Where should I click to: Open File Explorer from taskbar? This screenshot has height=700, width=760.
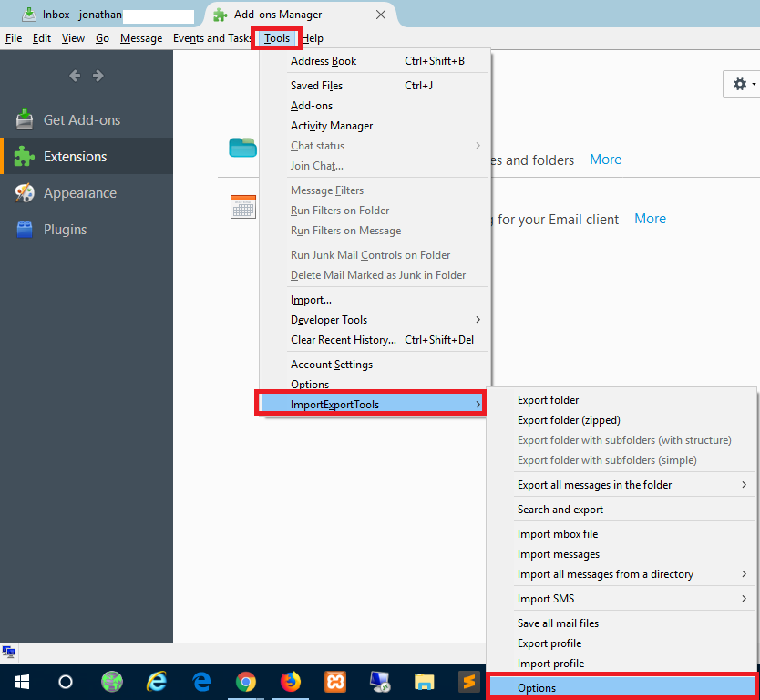pos(424,682)
